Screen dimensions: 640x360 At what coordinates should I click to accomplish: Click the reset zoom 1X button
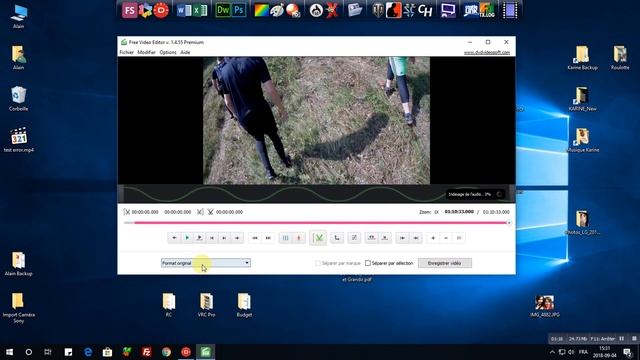[459, 238]
